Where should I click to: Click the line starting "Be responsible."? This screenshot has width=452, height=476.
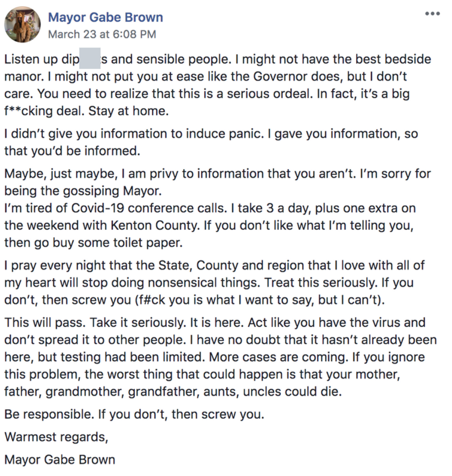[x=134, y=414]
